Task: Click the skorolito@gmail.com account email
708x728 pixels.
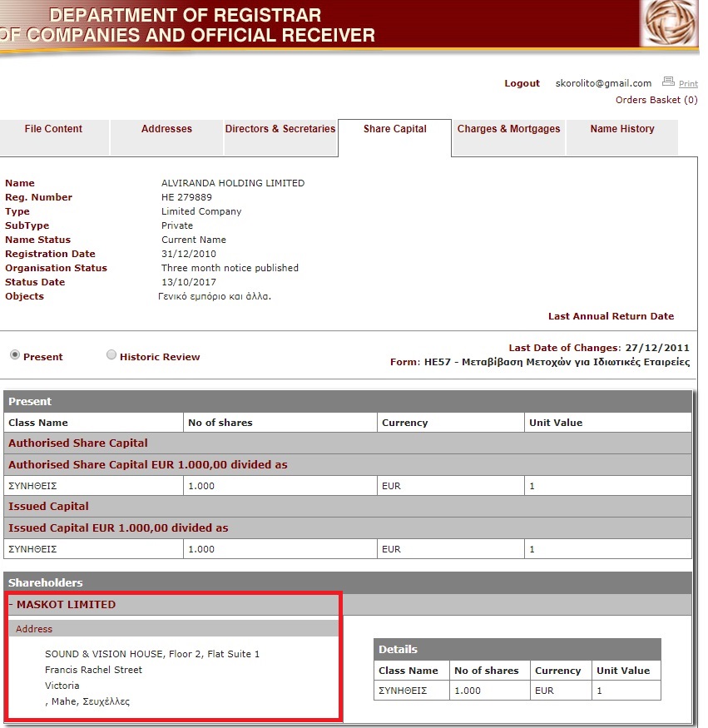Action: click(x=603, y=83)
